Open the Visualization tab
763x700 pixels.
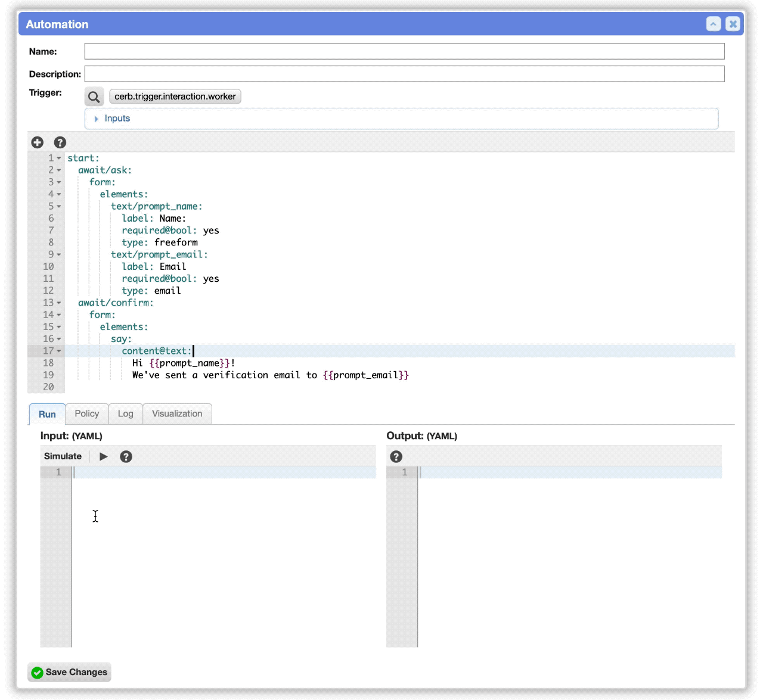pyautogui.click(x=177, y=413)
